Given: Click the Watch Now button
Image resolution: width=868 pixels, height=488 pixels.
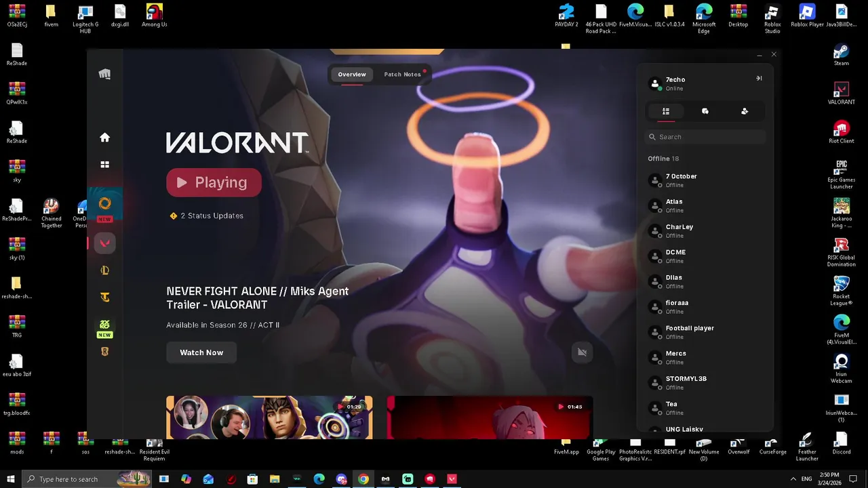Looking at the screenshot, I should coord(201,352).
